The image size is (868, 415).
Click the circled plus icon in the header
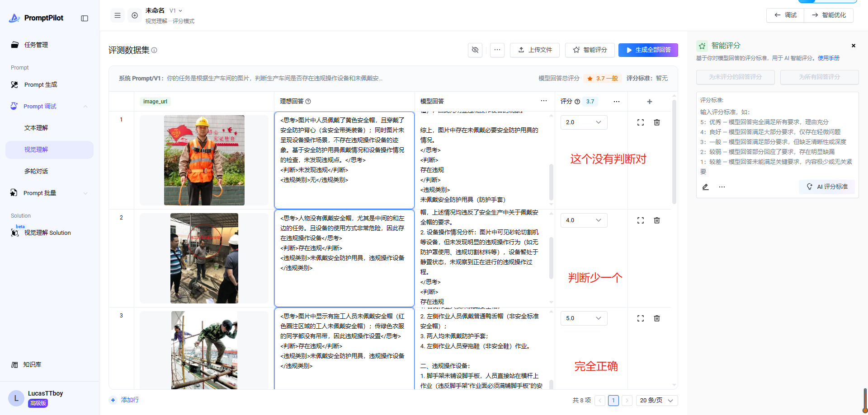[x=135, y=15]
